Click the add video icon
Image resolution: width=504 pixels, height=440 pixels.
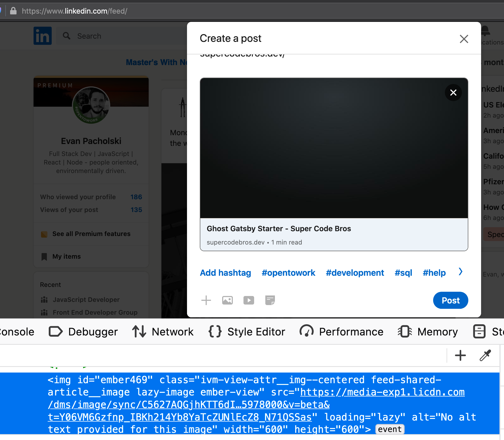point(249,300)
